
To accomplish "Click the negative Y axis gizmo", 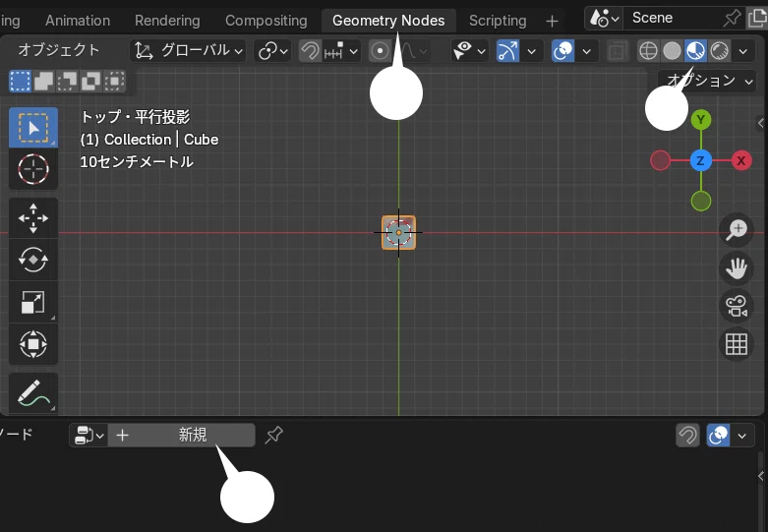I will pyautogui.click(x=701, y=201).
